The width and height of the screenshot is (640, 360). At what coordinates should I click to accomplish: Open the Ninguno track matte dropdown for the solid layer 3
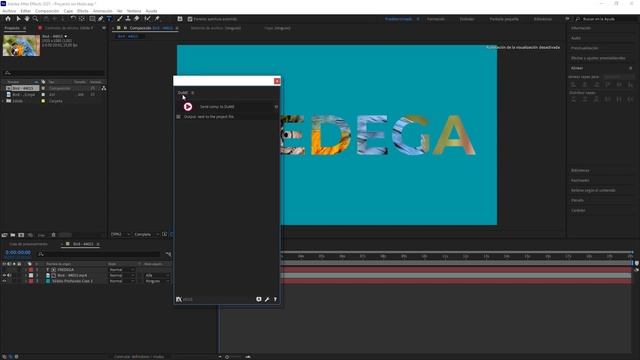coord(157,281)
